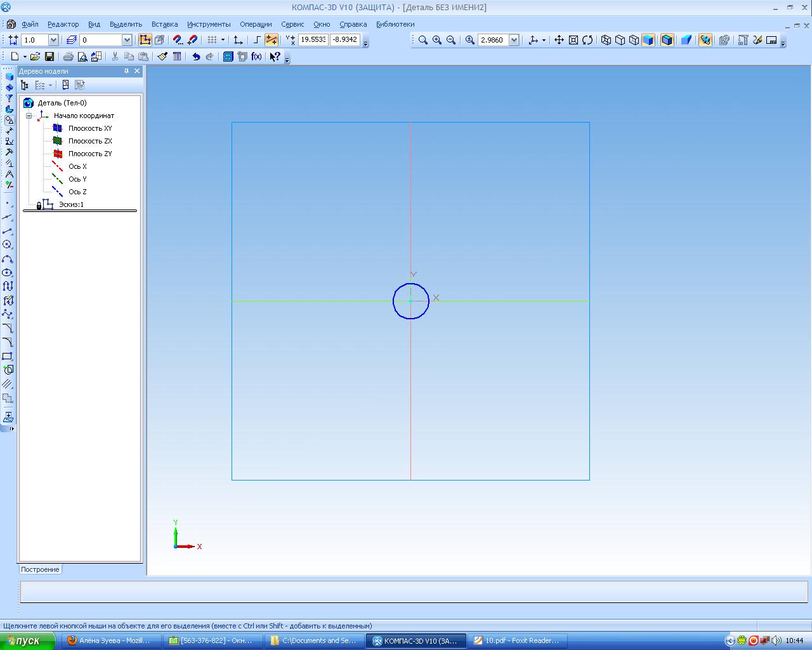The image size is (812, 650).
Task: Open the Инструменты menu
Action: (x=209, y=24)
